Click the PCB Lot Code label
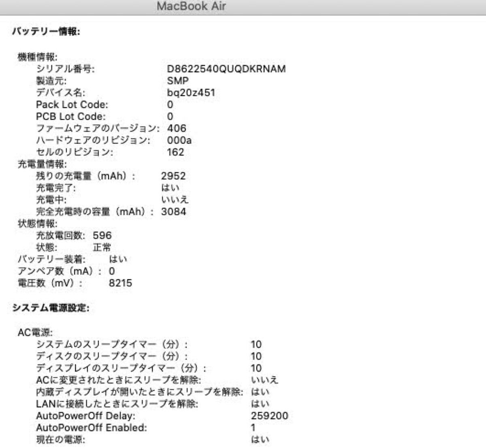 [71, 116]
